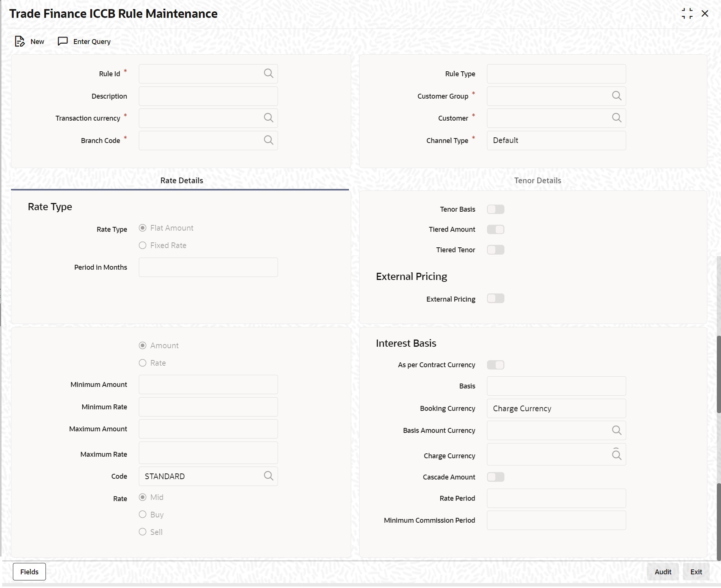Open the Channel Type dropdown showing Default

click(556, 140)
